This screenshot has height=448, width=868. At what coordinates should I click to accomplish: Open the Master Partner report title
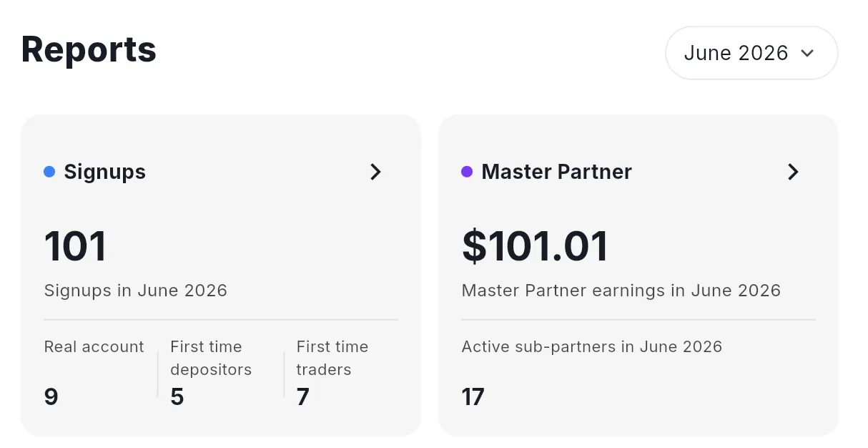tap(557, 172)
